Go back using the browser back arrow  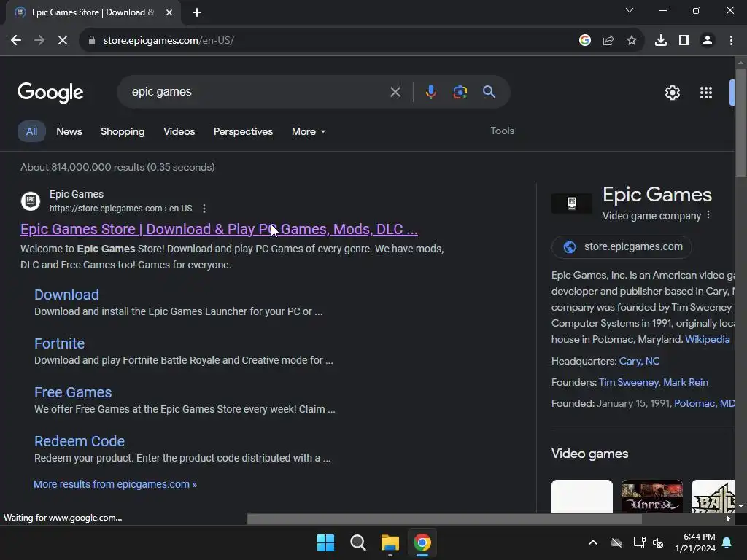click(x=16, y=41)
